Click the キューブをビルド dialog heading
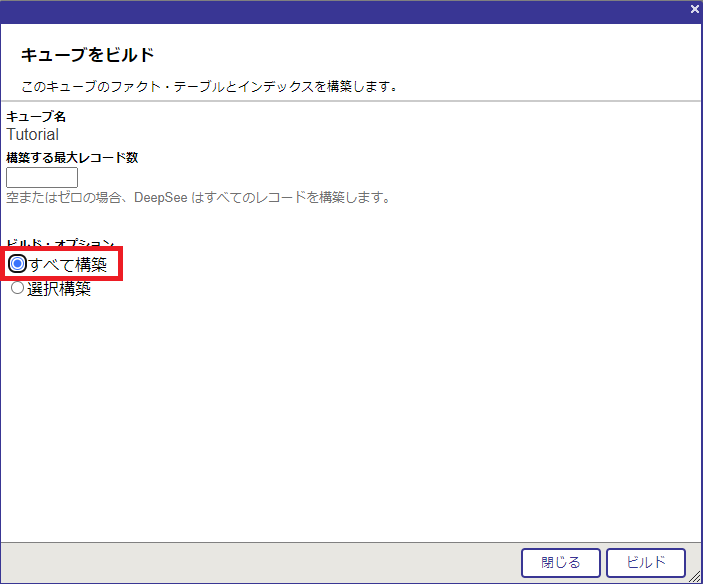Image resolution: width=703 pixels, height=584 pixels. click(x=87, y=54)
